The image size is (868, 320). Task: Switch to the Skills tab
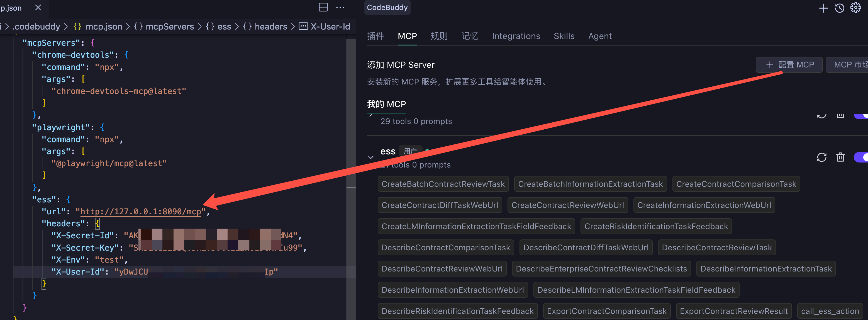coord(564,36)
